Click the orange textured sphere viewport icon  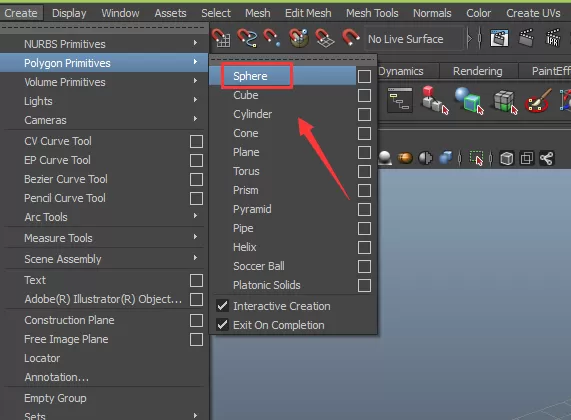[x=405, y=158]
